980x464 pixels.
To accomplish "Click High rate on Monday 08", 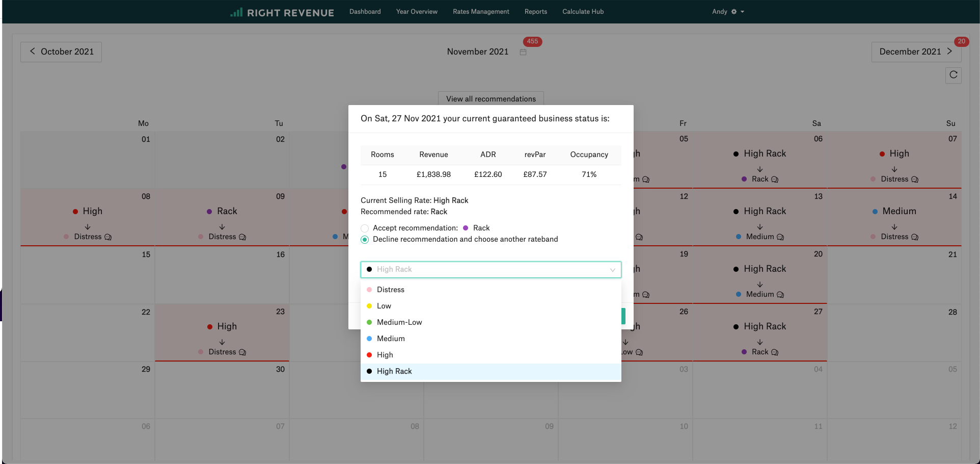I will (88, 211).
